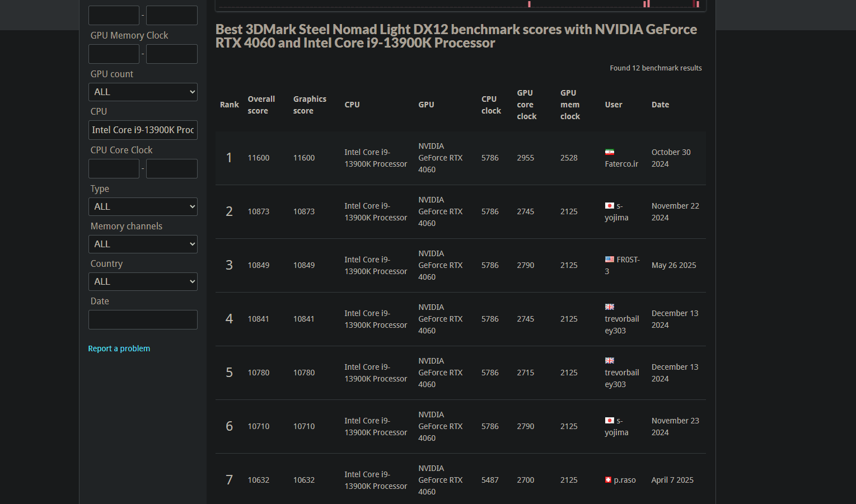Expand the Type dropdown filter
The image size is (856, 504).
click(143, 206)
